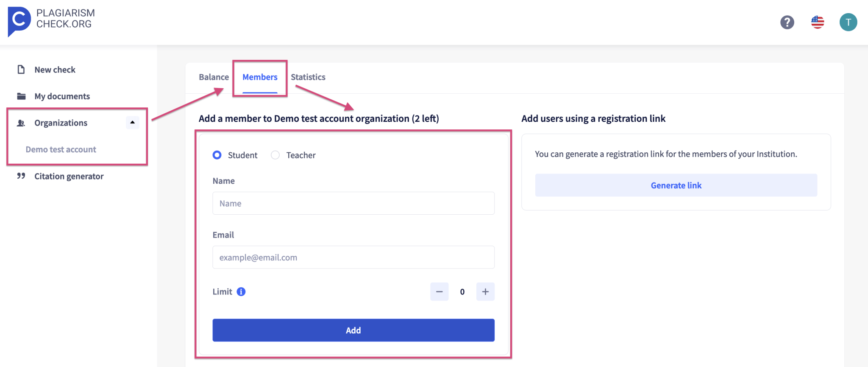Select the Teacher radio button
This screenshot has height=367, width=868.
tap(275, 155)
